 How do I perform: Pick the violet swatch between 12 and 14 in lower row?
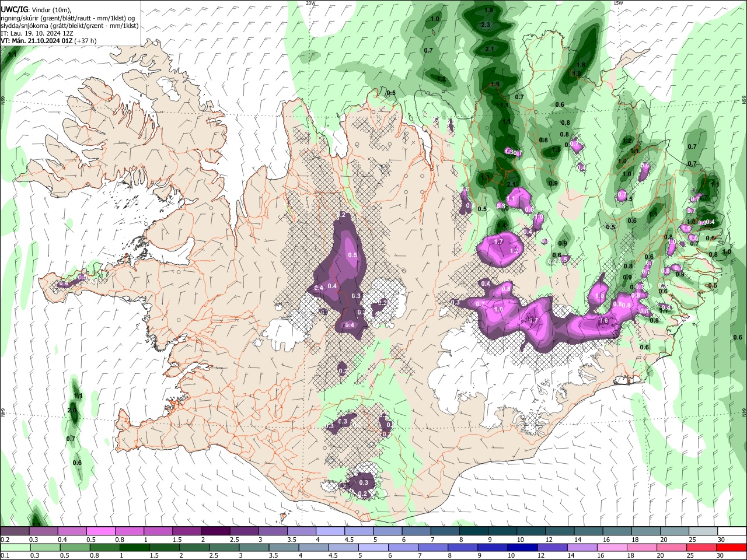point(552,547)
